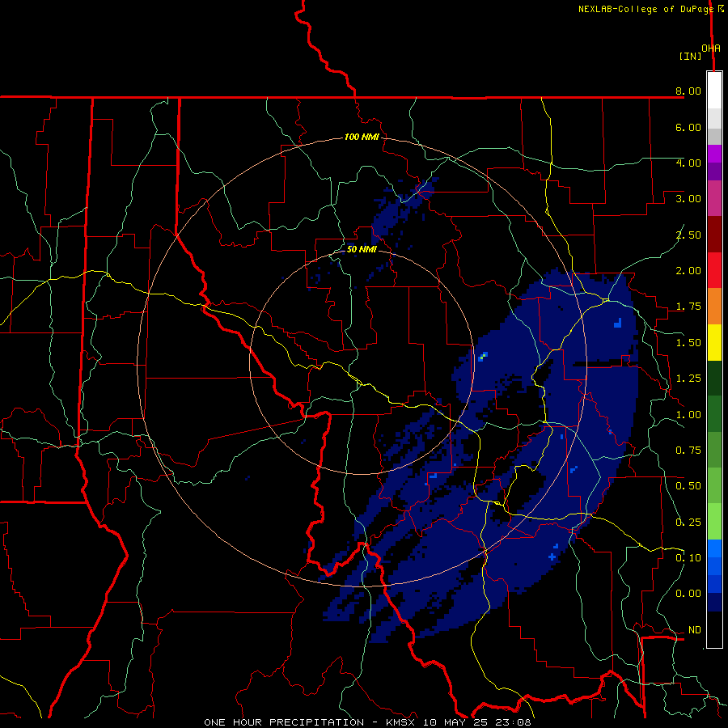Click the black ND legend swatch
728x728 pixels.
[x=714, y=629]
